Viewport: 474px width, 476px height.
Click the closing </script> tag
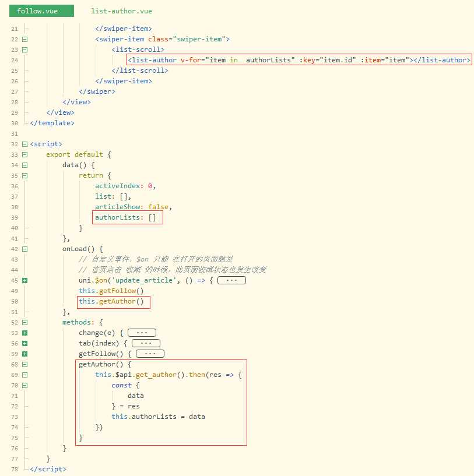[x=48, y=469]
